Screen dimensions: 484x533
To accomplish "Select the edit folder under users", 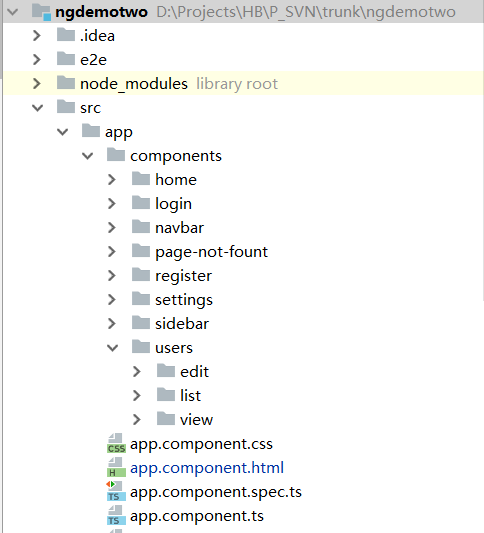I will [194, 372].
